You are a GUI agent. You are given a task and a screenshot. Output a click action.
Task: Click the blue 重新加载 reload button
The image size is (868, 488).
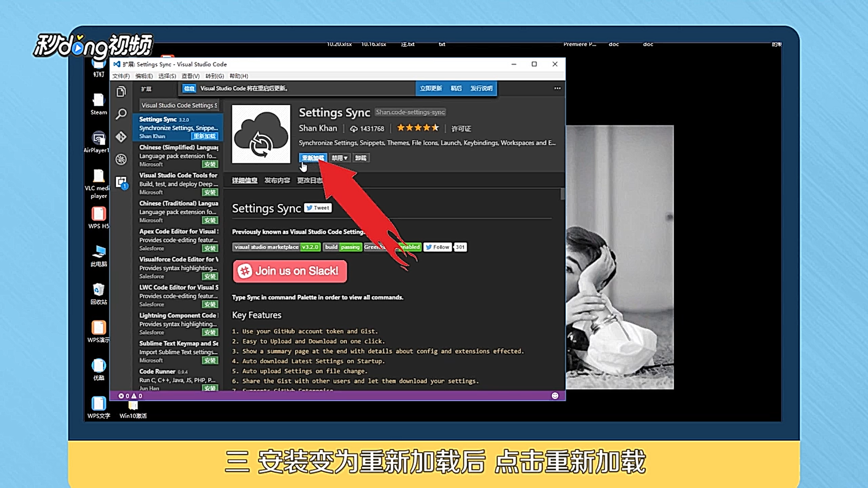point(313,158)
